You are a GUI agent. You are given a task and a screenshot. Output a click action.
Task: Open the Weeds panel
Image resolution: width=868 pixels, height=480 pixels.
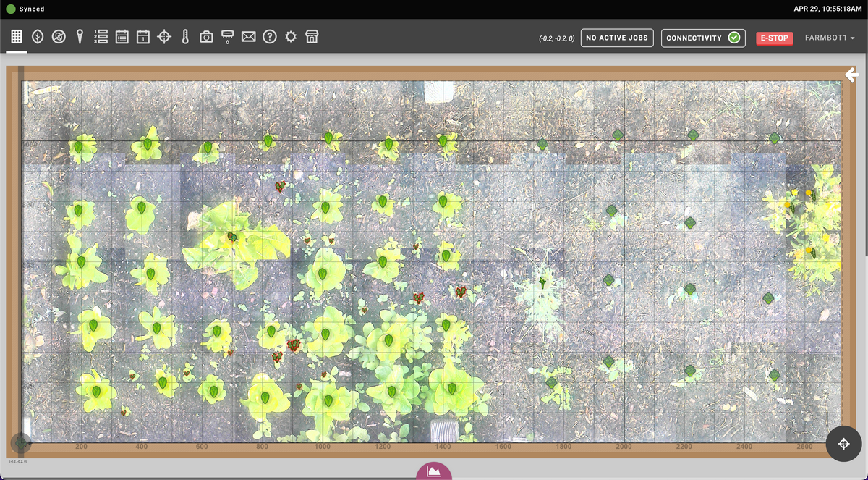coord(59,36)
